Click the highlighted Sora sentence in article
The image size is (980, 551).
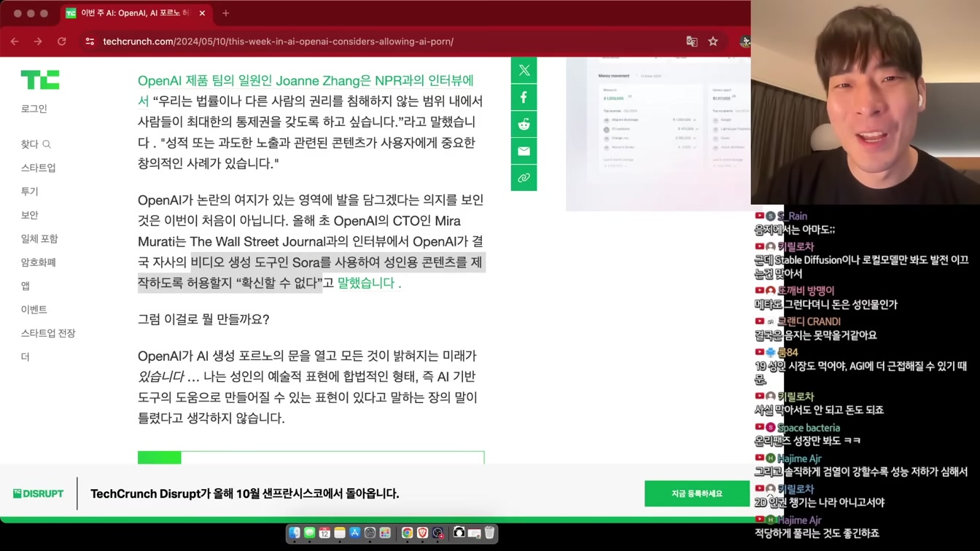[x=311, y=273]
